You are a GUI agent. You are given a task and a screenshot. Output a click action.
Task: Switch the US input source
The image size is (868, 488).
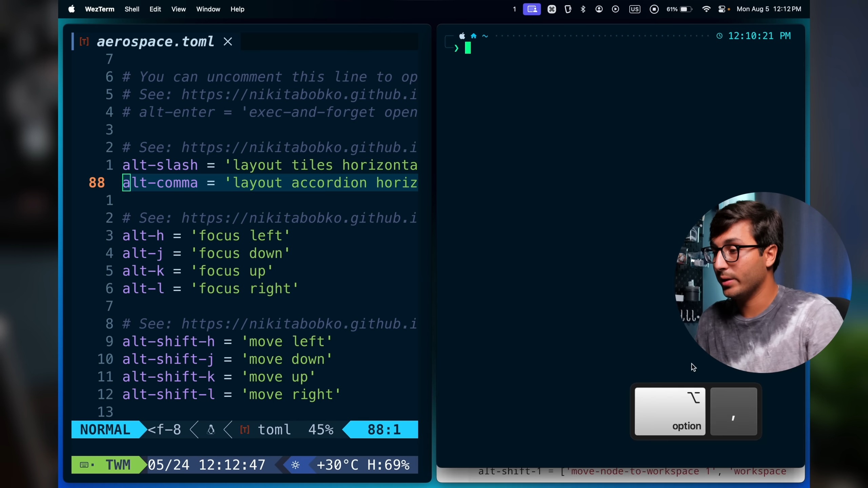pos(634,9)
